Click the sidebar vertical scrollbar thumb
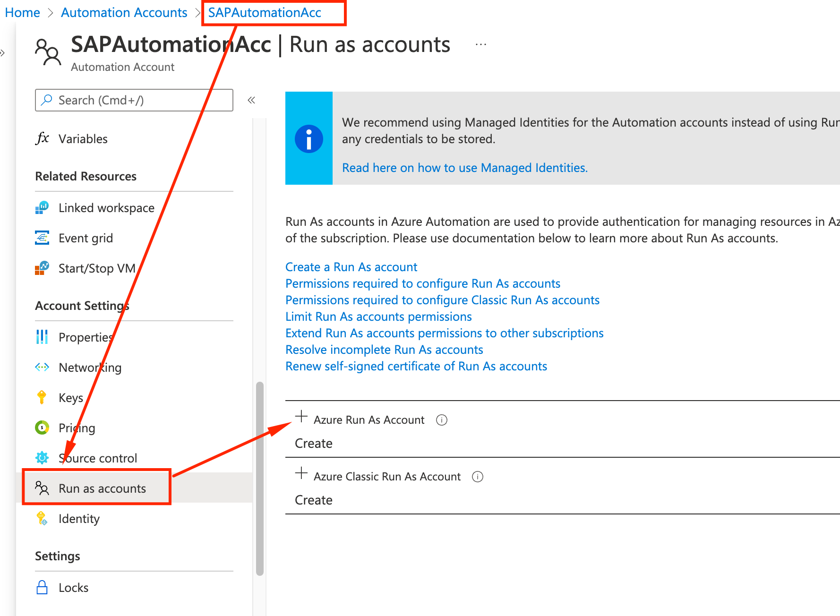 (259, 479)
